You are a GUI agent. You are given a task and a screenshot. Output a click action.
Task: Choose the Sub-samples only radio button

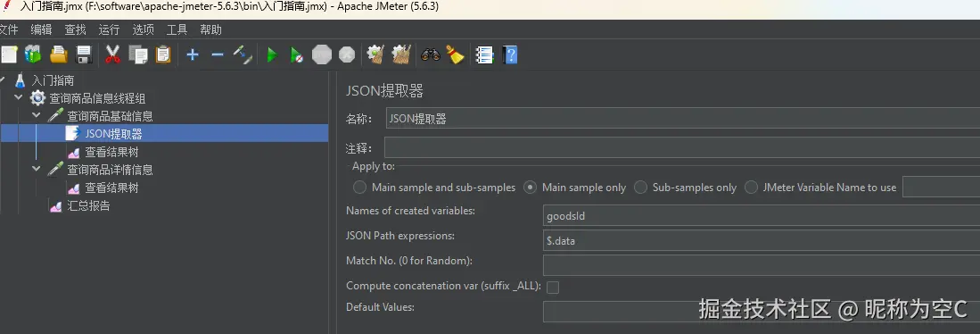coord(640,187)
